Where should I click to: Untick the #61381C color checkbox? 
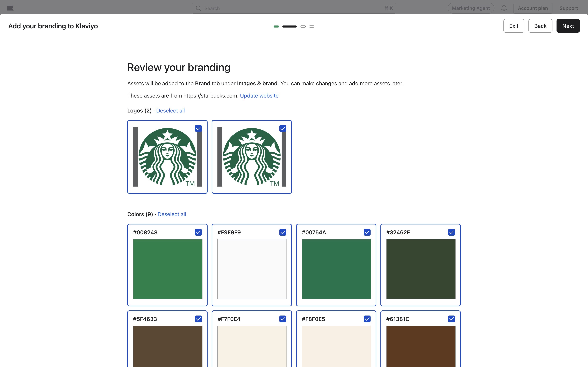(x=451, y=319)
